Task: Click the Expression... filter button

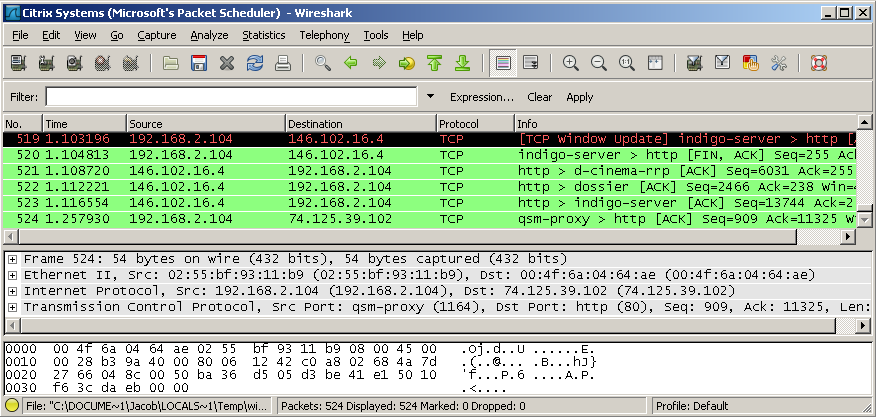Action: tap(482, 97)
